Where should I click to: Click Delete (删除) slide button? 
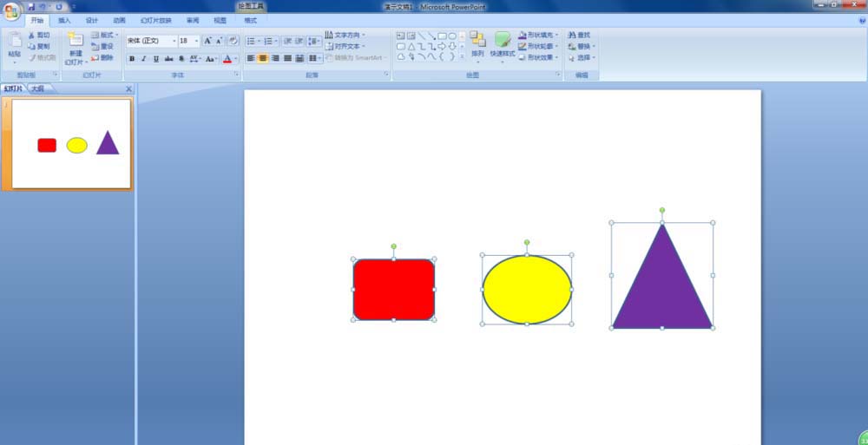click(102, 57)
